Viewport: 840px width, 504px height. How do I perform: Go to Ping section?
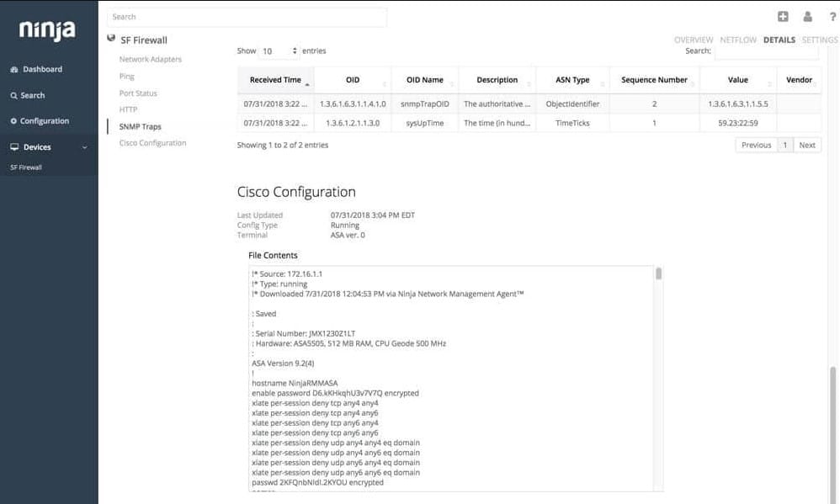(126, 76)
